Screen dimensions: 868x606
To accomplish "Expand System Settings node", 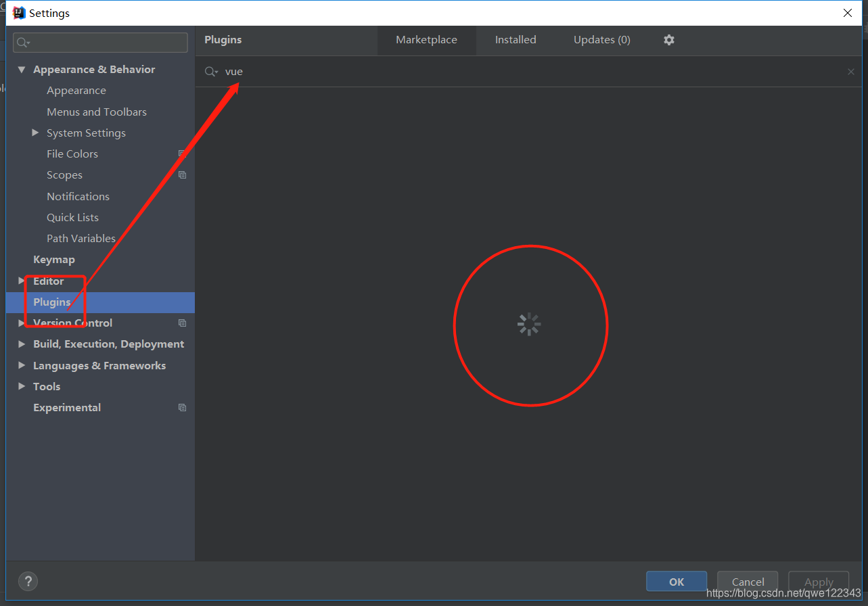I will [35, 133].
